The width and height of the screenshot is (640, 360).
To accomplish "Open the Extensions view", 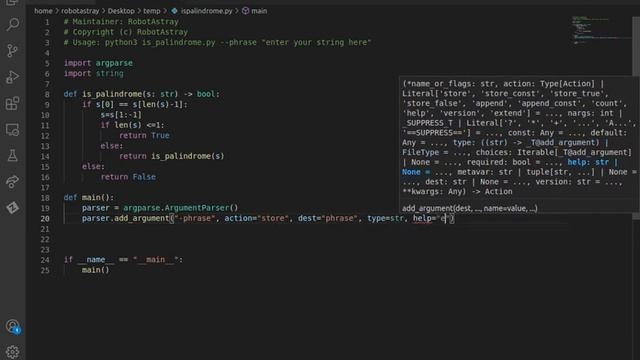I will (13, 103).
